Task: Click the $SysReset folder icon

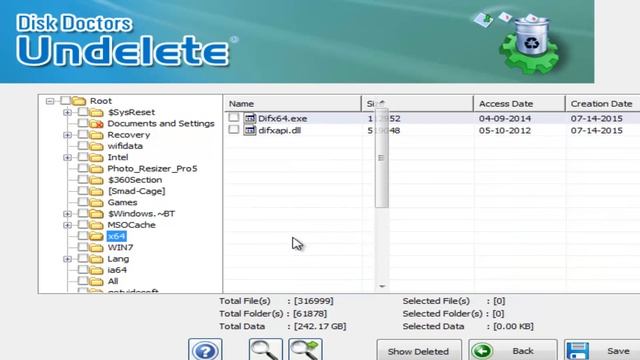Action: [x=97, y=112]
